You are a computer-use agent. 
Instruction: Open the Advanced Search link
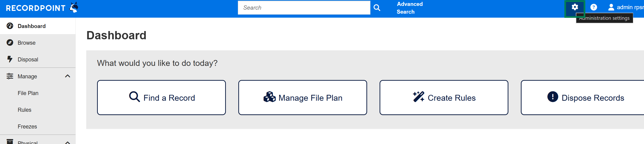(x=409, y=8)
